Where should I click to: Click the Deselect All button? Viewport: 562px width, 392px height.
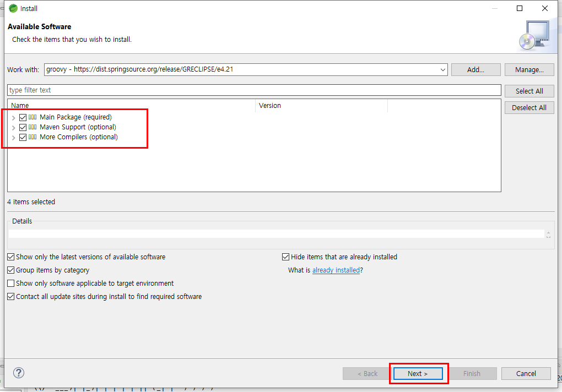click(529, 108)
